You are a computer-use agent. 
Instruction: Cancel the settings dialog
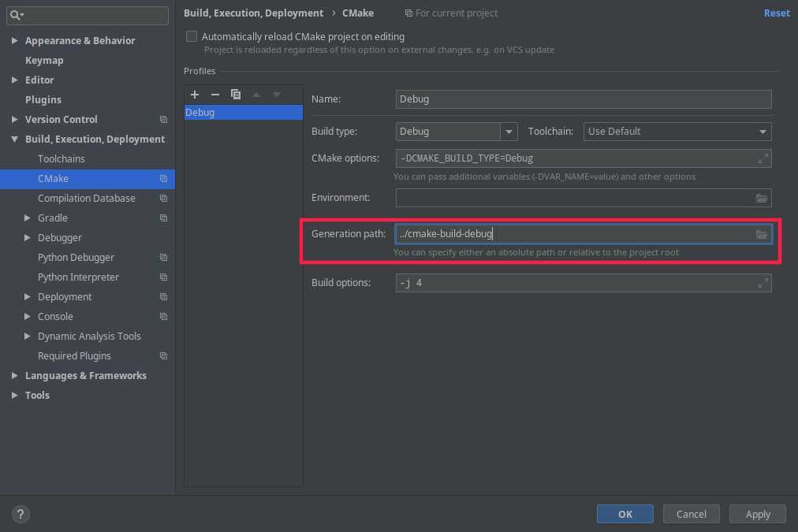point(691,514)
